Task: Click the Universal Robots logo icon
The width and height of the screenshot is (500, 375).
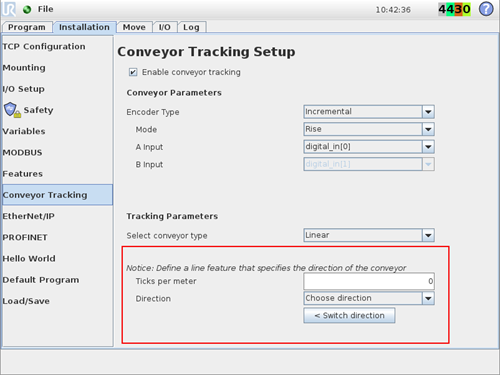Action: coord(9,9)
